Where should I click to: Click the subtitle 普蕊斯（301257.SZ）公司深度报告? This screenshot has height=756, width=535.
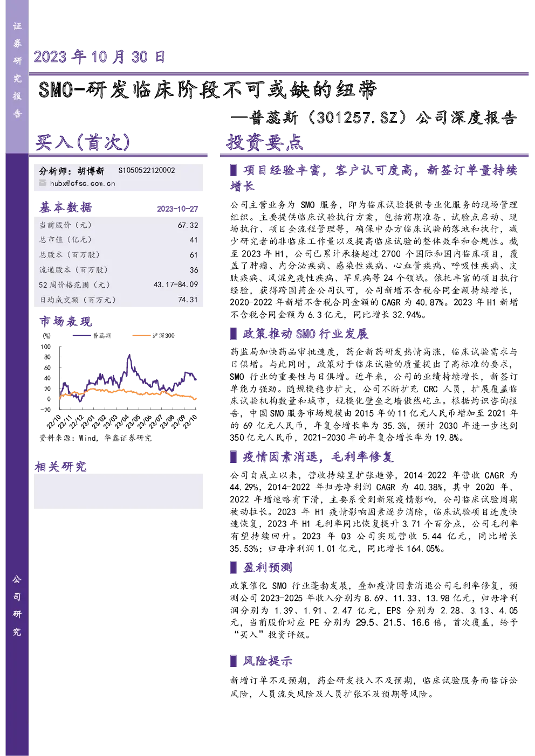pos(382,118)
